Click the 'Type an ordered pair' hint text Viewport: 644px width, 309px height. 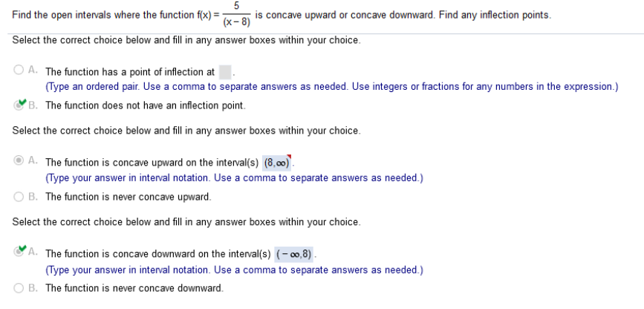click(331, 87)
